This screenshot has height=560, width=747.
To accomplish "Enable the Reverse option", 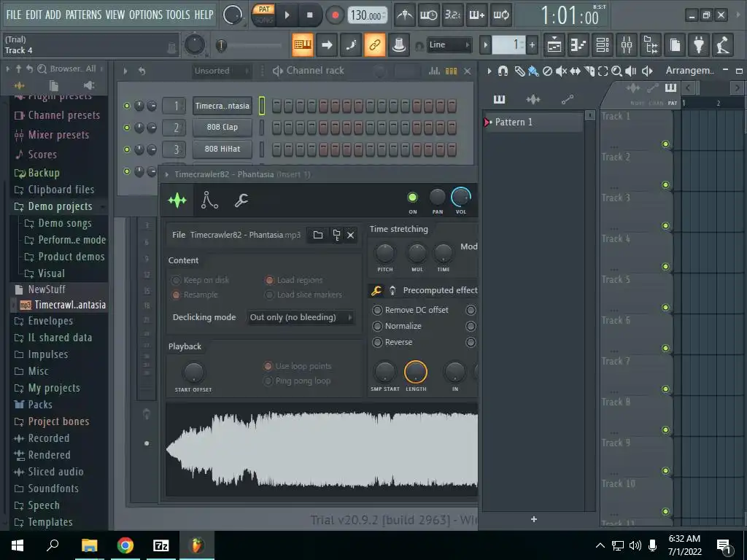I will coord(377,343).
